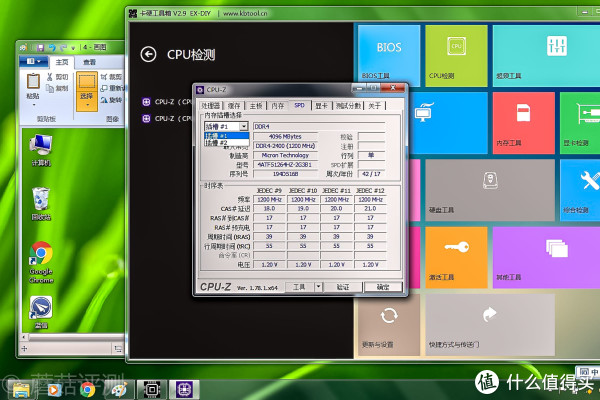Open the green 显卡检测 tile
The height and width of the screenshot is (400, 600).
pos(580,123)
